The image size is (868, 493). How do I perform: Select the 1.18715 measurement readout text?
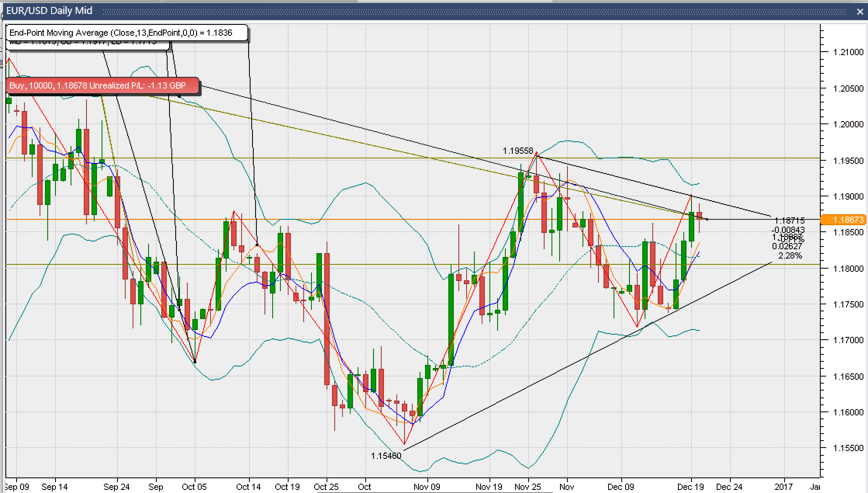click(788, 221)
